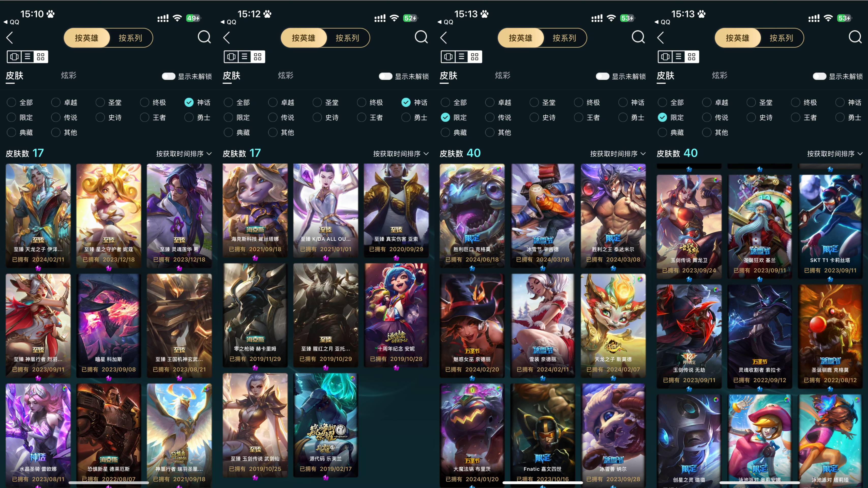
Task: Open the 炫彩 tab in the 15:10 screen
Action: point(69,75)
